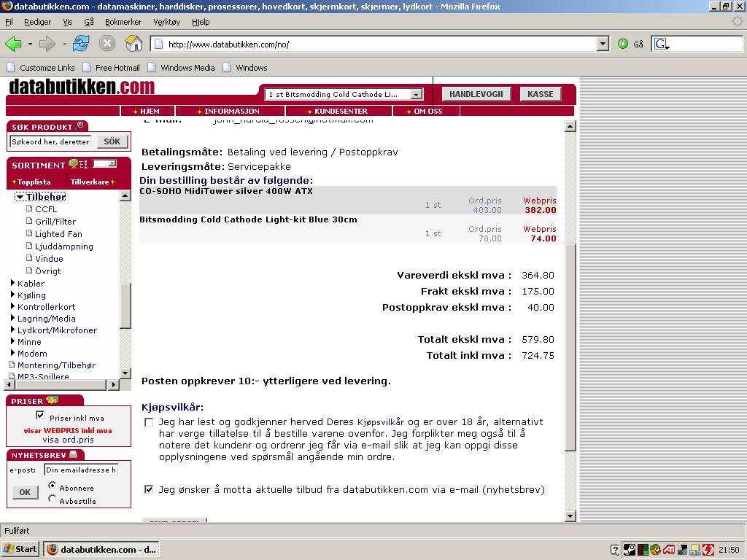Open the Bokmerker menu
This screenshot has width=747, height=560.
tap(123, 22)
